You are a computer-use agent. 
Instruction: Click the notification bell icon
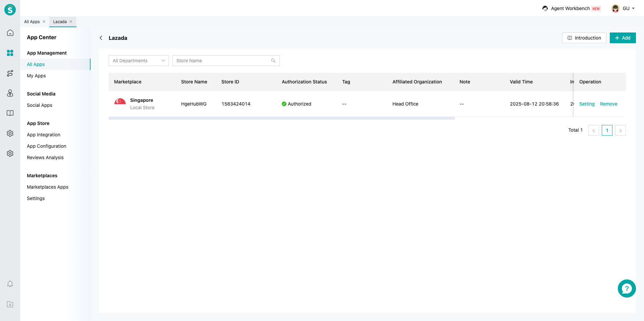10,284
